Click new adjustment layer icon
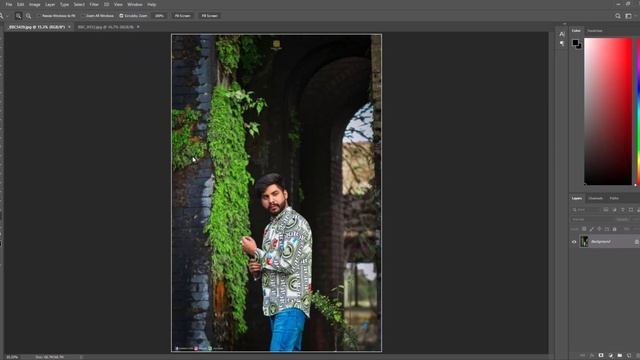 (611, 356)
